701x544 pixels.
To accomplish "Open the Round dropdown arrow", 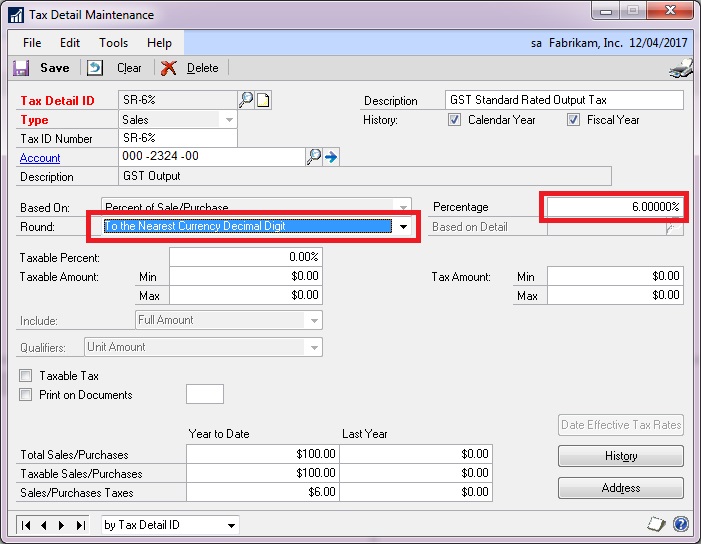I will pos(403,227).
